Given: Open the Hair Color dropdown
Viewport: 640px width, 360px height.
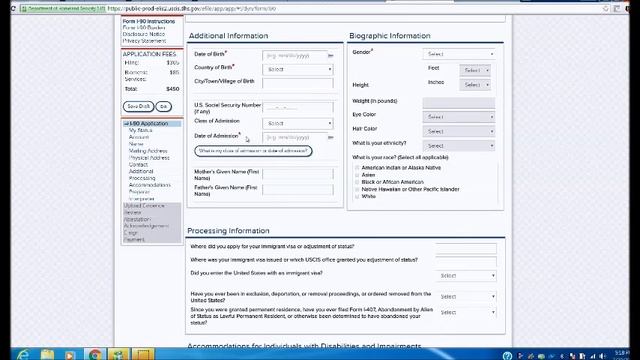Looking at the screenshot, I should coord(459,131).
